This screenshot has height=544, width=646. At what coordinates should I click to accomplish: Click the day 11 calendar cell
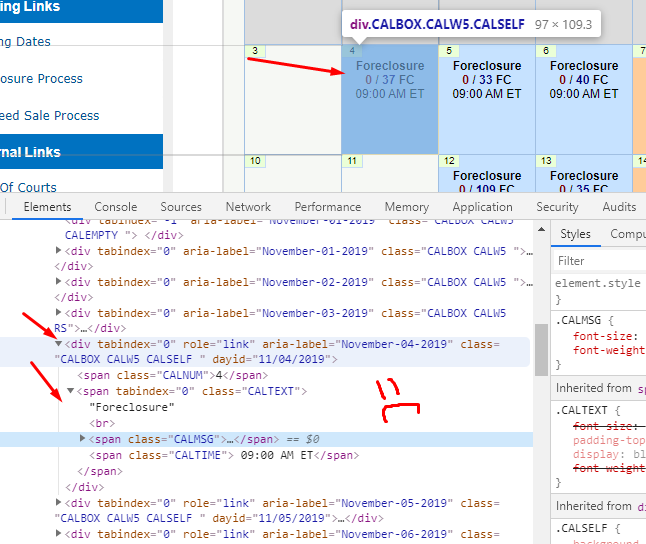(x=390, y=174)
